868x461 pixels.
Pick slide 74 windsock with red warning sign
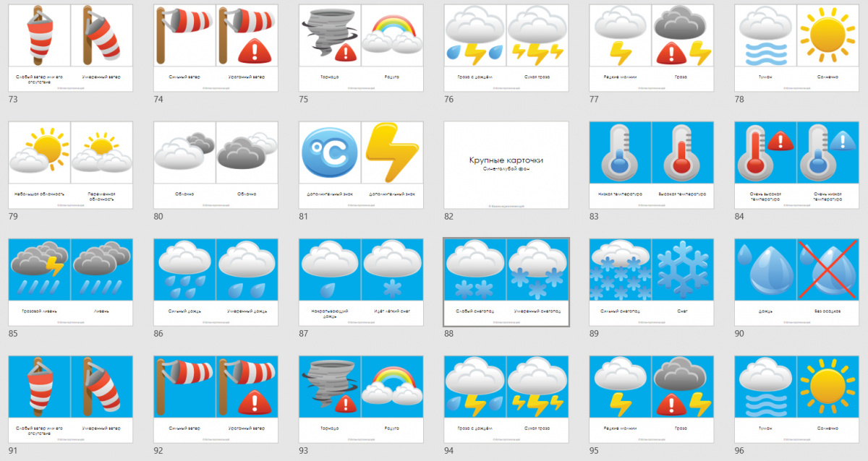click(216, 48)
